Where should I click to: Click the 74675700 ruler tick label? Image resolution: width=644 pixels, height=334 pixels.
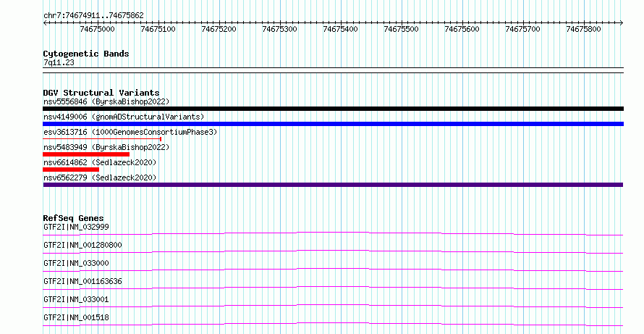click(x=523, y=29)
